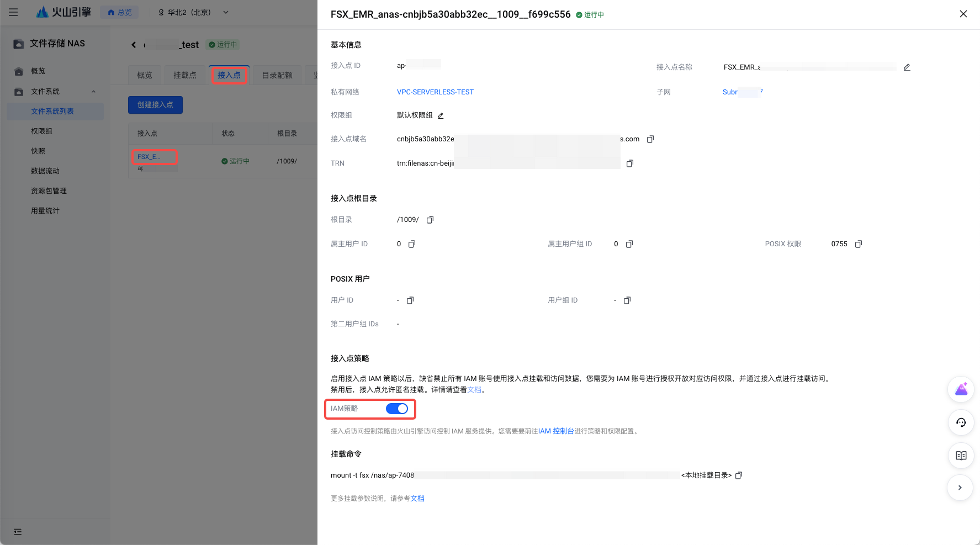The width and height of the screenshot is (980, 545).
Task: Open 概览 in the NAS sidebar
Action: tap(38, 71)
